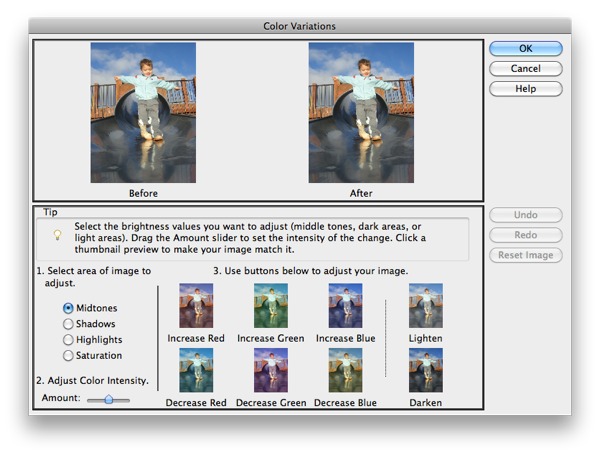Click the Decrease Blue thumbnail
The image size is (600, 455).
pyautogui.click(x=346, y=370)
